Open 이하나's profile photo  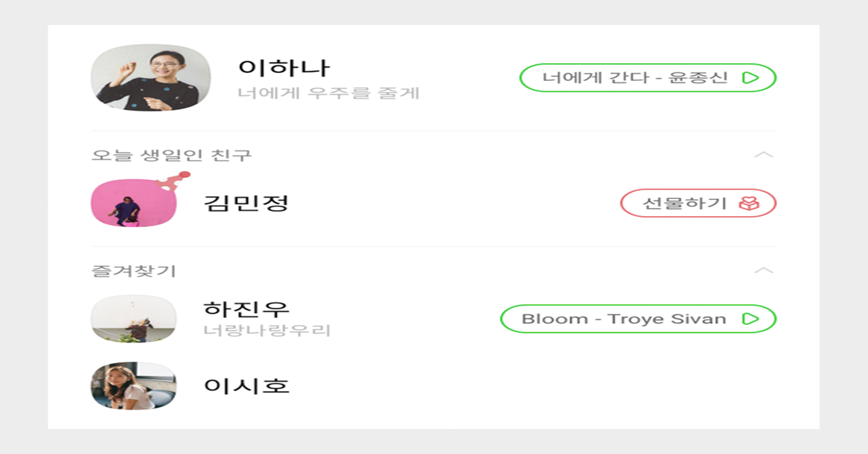tap(150, 78)
